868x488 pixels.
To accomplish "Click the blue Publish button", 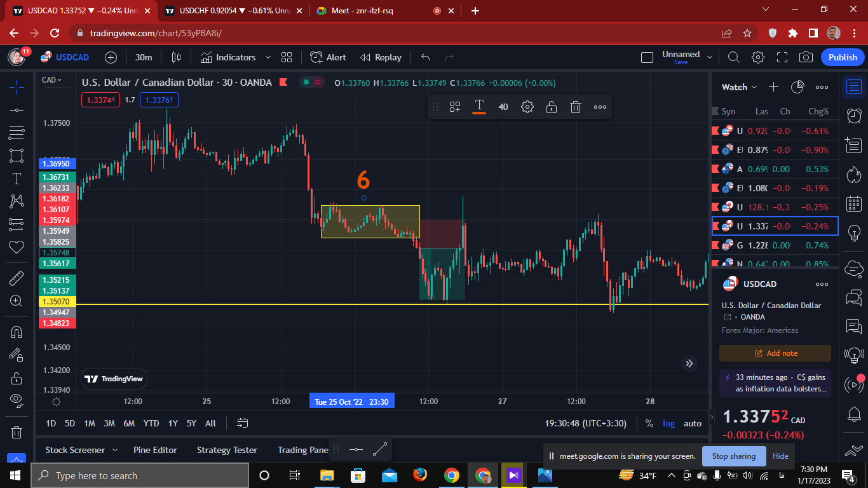I will pos(843,57).
